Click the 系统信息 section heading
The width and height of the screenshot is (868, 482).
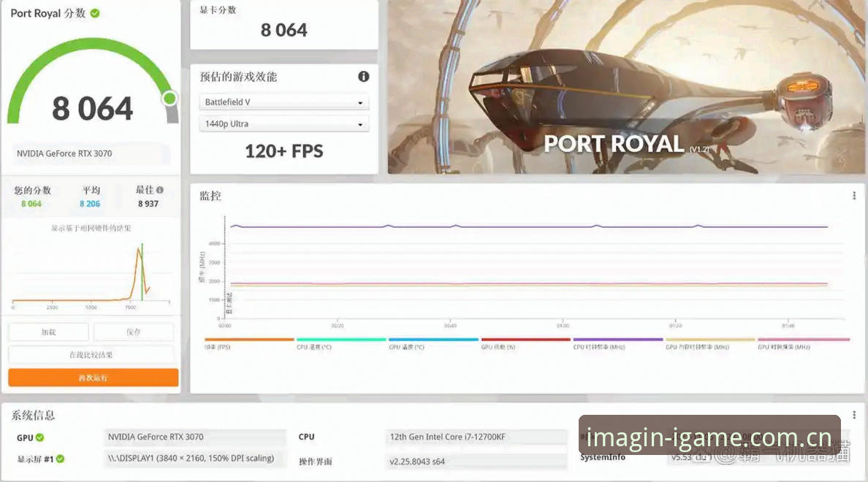pos(33,415)
